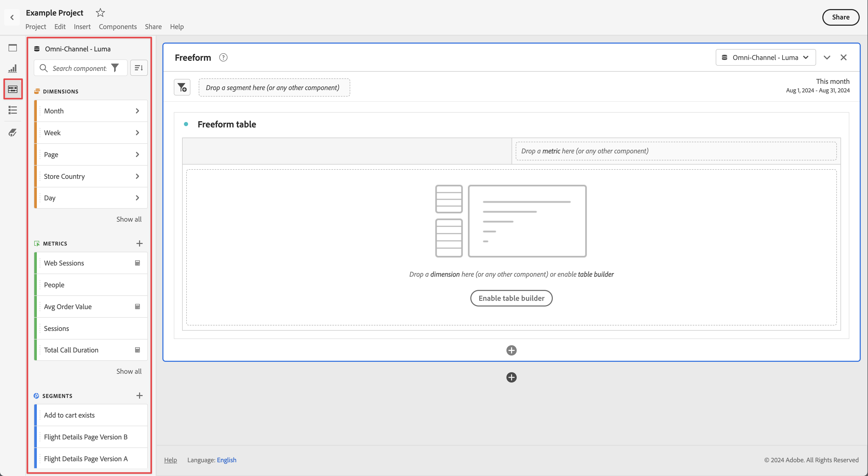Open the Omni-Channel - Luma panel dropdown
The height and width of the screenshot is (476, 868).
click(x=765, y=58)
